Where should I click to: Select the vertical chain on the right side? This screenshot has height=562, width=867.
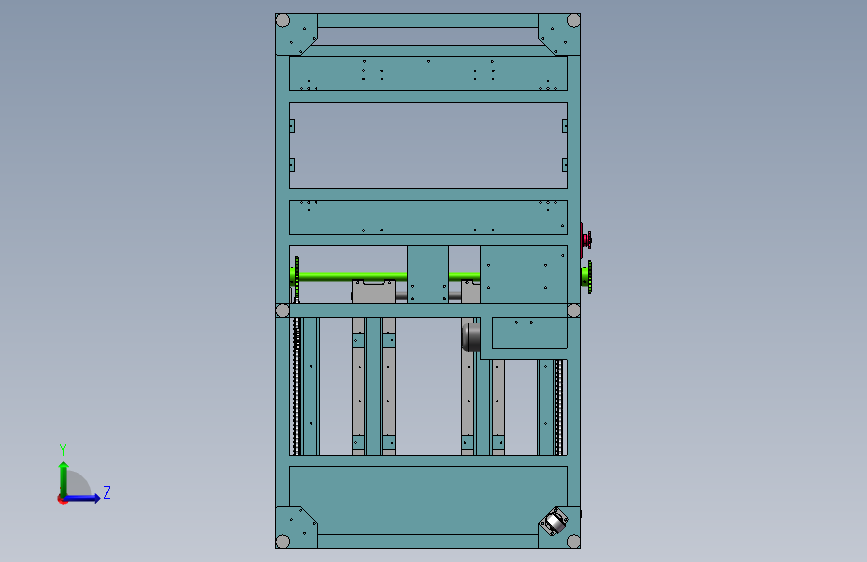(559, 408)
